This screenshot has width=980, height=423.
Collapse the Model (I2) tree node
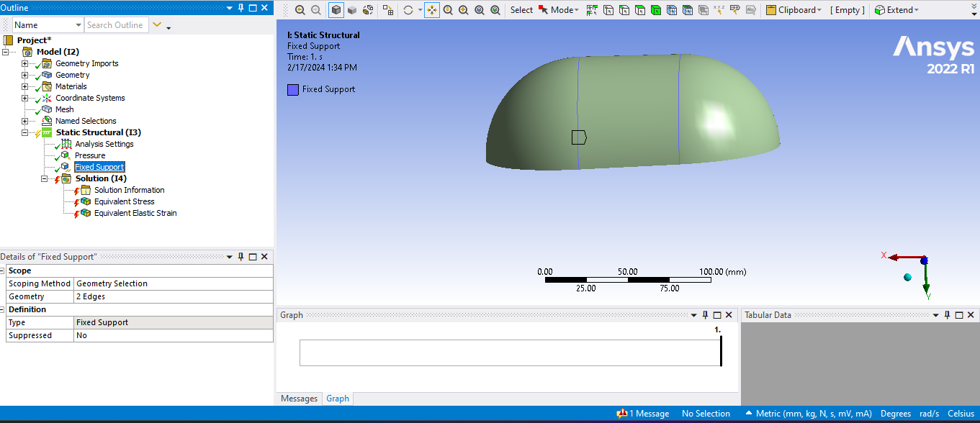(6, 52)
